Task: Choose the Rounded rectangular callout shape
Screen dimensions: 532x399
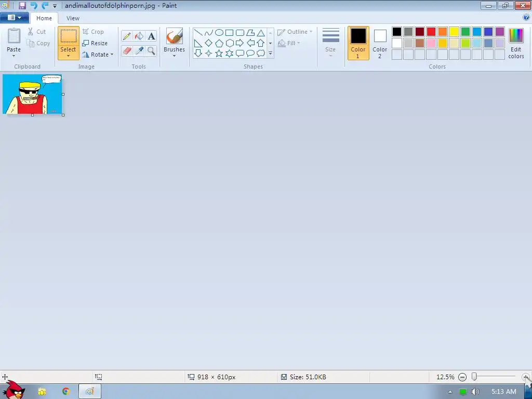Action: click(240, 54)
